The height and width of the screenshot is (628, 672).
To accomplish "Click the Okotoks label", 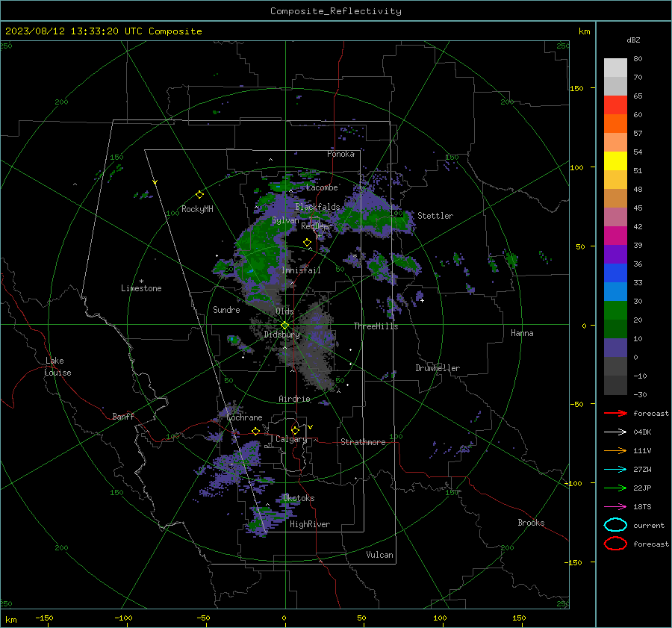I will [299, 498].
